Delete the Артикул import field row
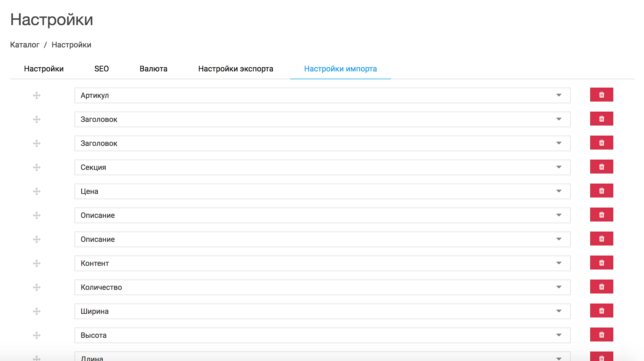Screen dimensions: 644x361 coord(601,95)
